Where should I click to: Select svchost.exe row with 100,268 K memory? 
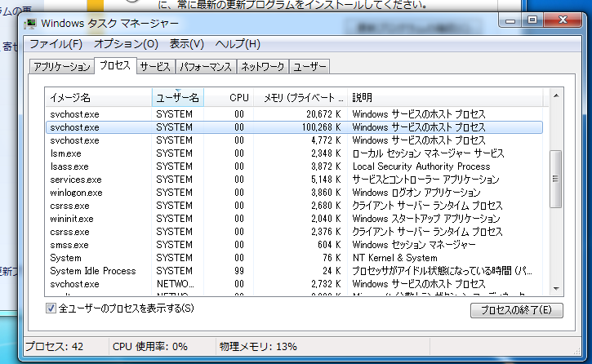coord(294,127)
